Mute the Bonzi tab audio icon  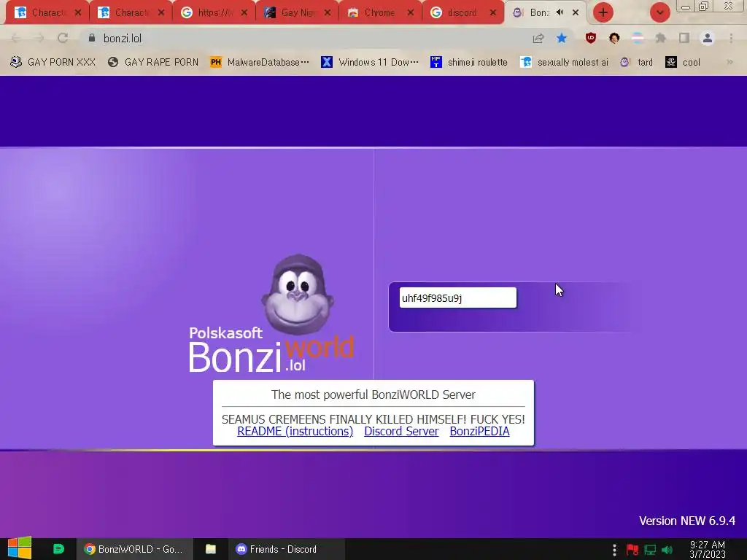560,12
